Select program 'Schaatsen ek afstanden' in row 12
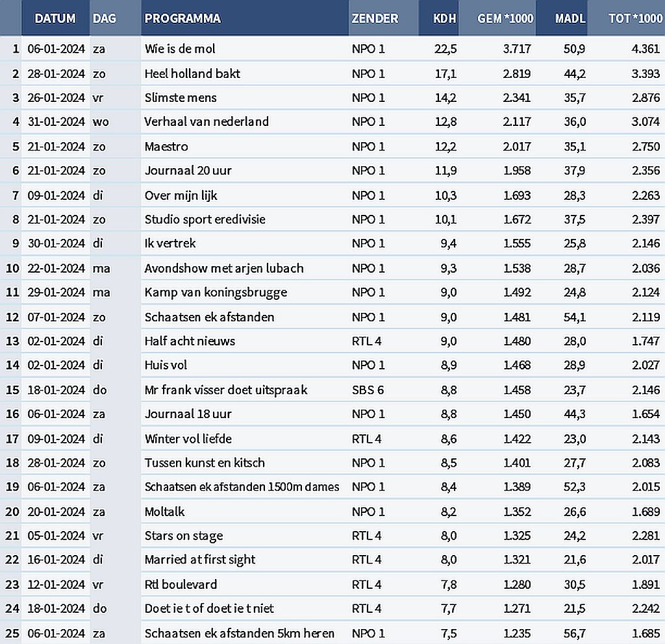This screenshot has width=665, height=644. (209, 317)
